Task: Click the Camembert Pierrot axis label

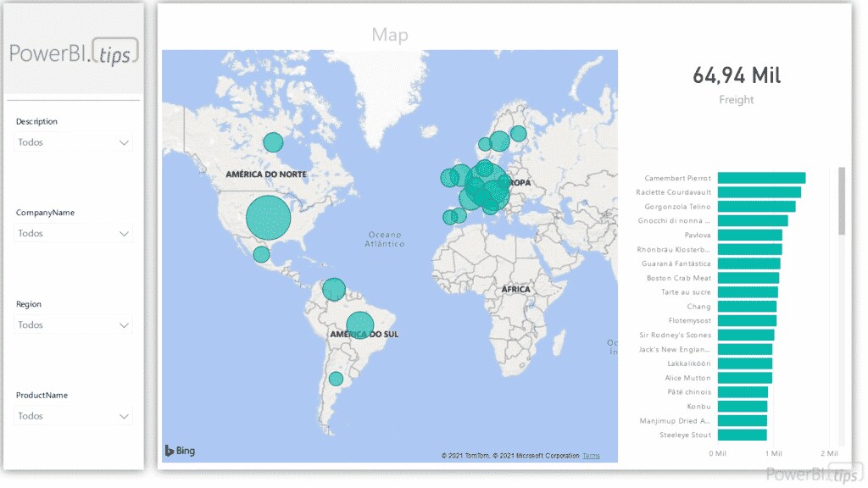Action: pyautogui.click(x=677, y=178)
